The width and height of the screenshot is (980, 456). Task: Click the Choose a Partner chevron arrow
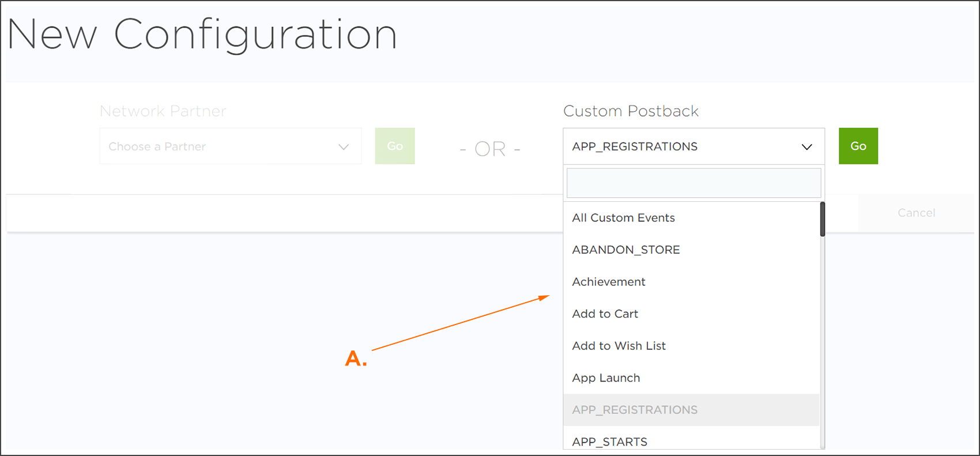click(x=344, y=147)
